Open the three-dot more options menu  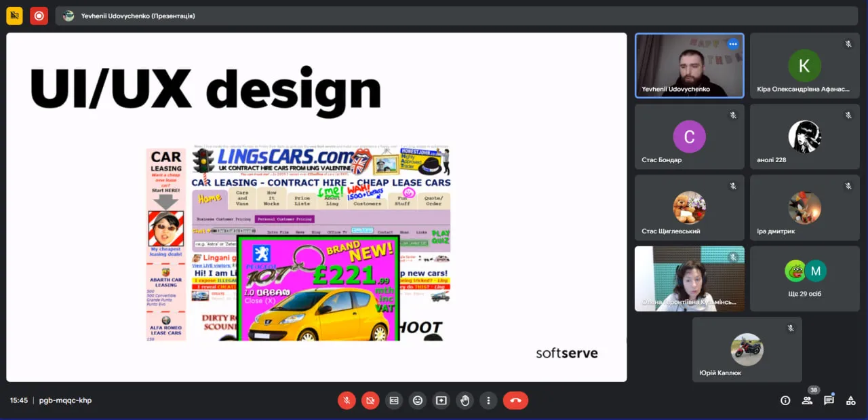[488, 400]
